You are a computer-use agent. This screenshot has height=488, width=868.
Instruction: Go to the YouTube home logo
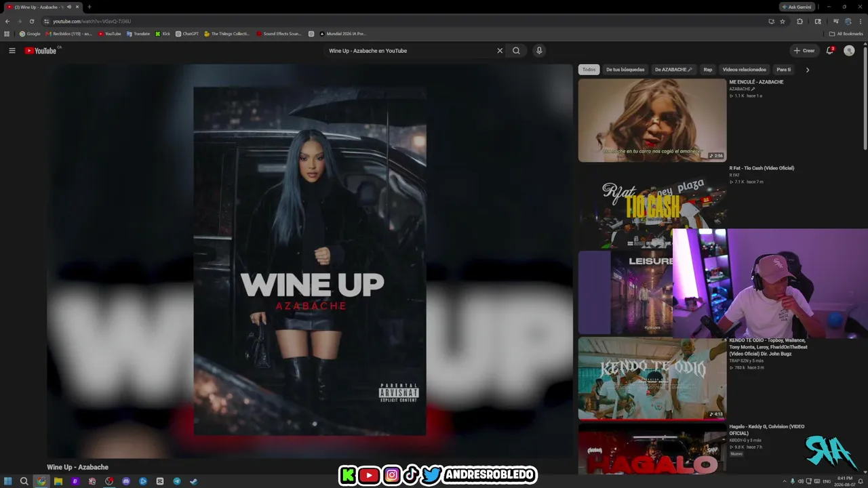pos(41,51)
